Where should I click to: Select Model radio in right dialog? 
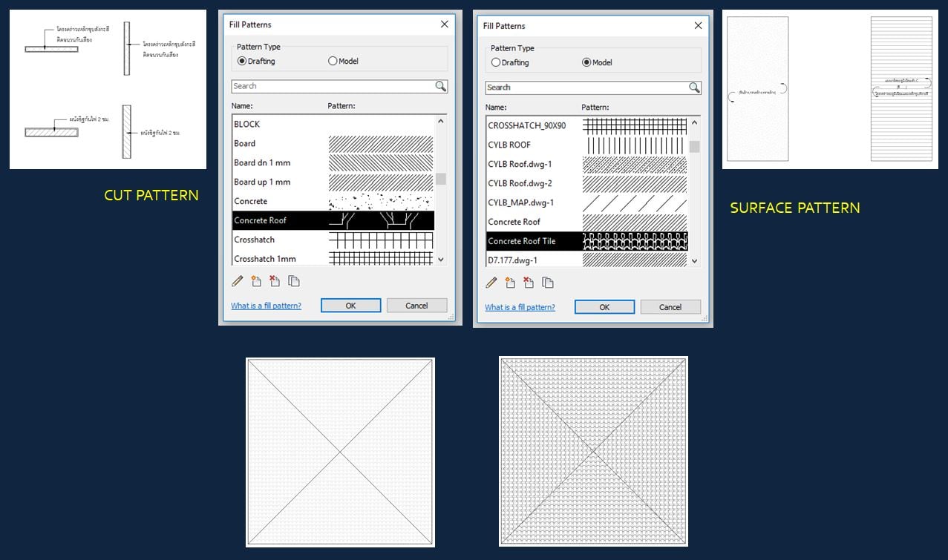click(586, 62)
